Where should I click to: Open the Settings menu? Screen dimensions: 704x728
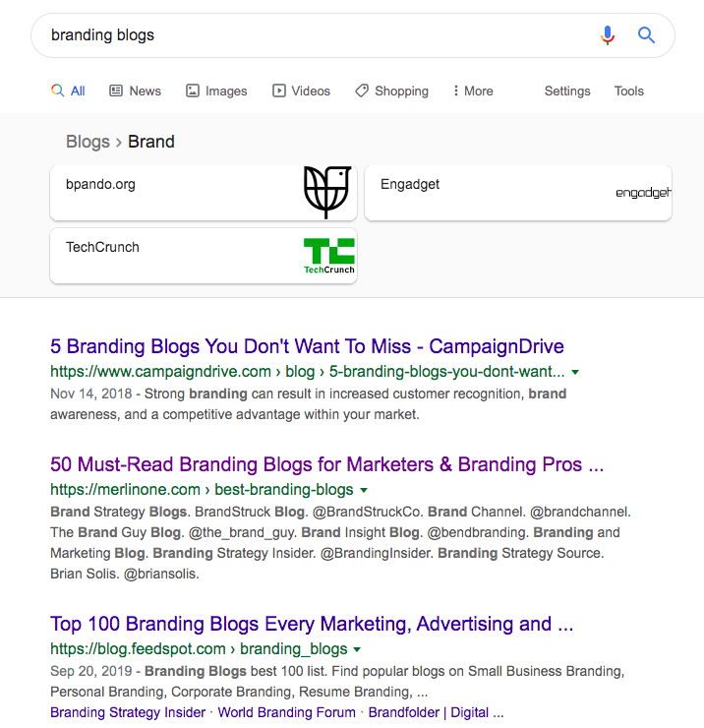pos(567,91)
